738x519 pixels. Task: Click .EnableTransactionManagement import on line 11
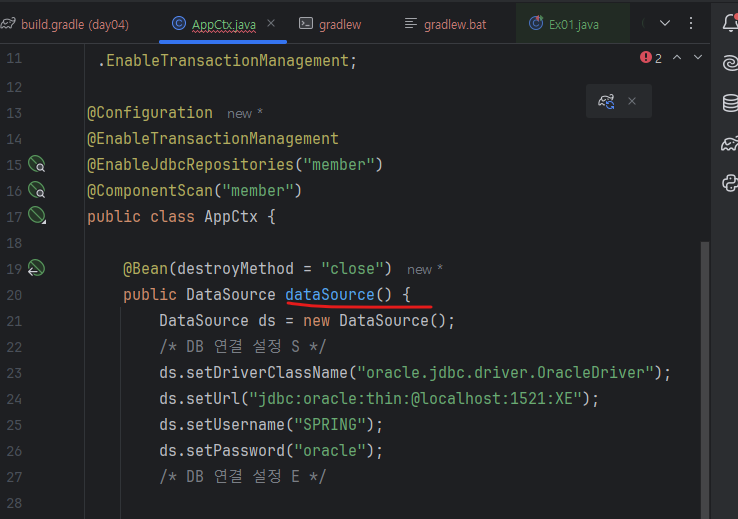point(227,61)
